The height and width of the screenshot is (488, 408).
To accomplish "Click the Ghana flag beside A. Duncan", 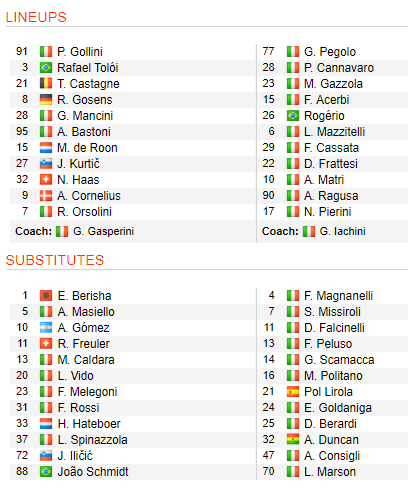I will (293, 440).
